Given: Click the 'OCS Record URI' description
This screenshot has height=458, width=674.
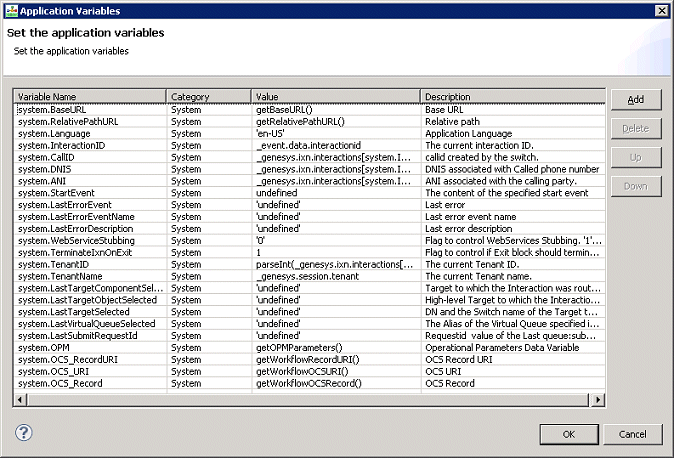Looking at the screenshot, I should click(x=459, y=360).
